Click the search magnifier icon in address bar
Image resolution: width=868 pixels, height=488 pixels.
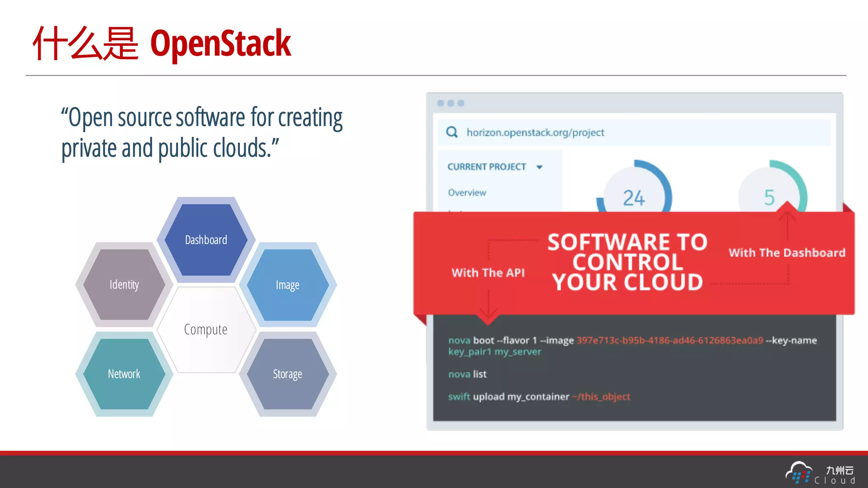[x=452, y=132]
